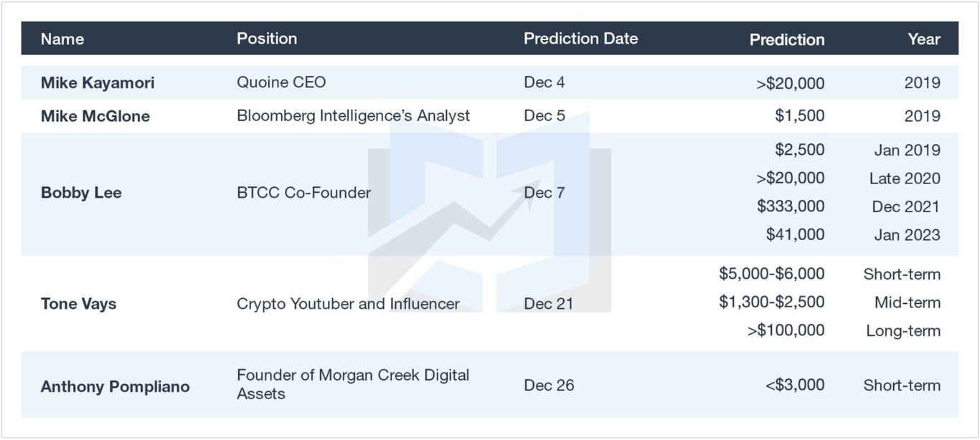Select the name Mike Kayamori
The image size is (980, 440).
[x=98, y=82]
